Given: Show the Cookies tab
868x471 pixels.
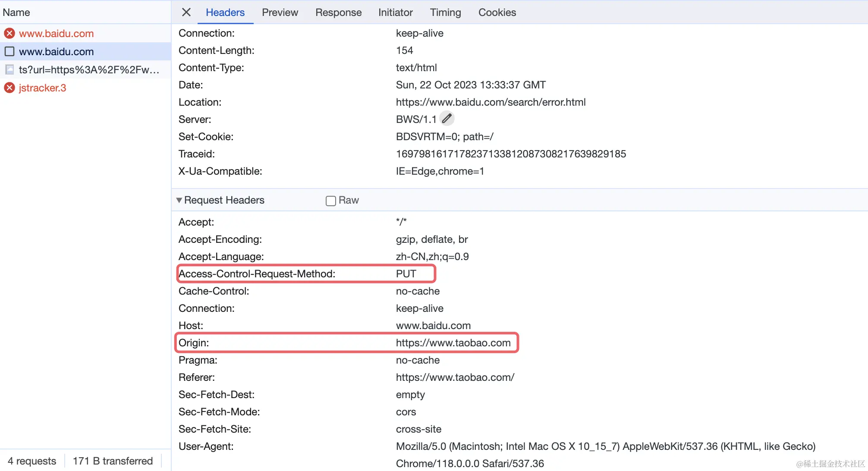Looking at the screenshot, I should (x=497, y=12).
